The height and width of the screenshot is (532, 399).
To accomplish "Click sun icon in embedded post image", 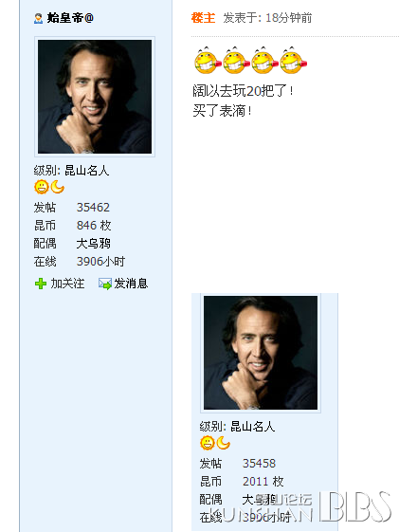I will point(208,443).
